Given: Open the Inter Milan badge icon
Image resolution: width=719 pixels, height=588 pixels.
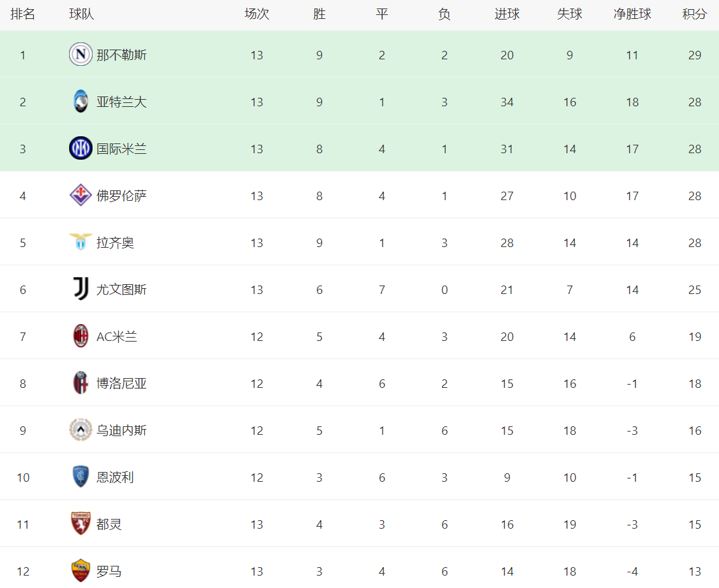Looking at the screenshot, I should 81,149.
